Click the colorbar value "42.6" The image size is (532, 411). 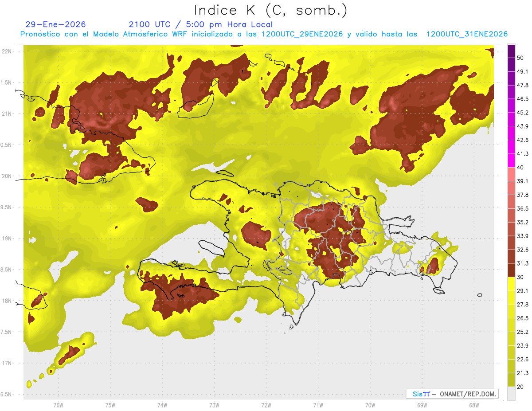[x=522, y=140]
